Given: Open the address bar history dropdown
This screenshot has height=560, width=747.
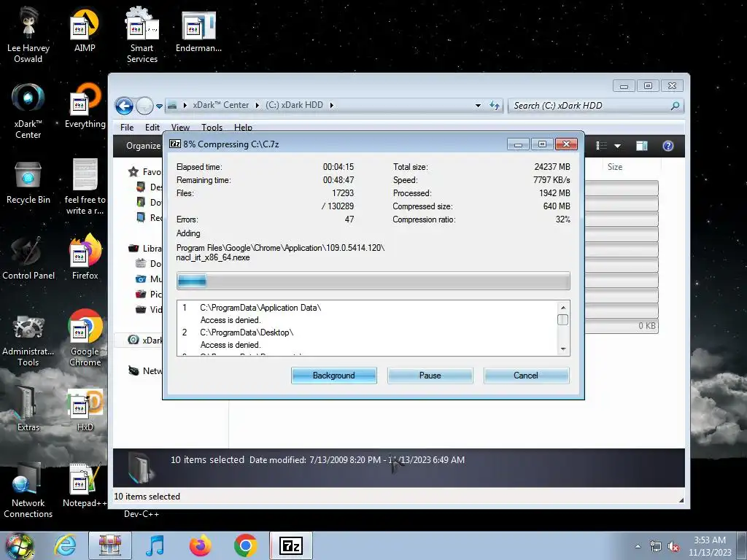Looking at the screenshot, I should click(x=478, y=105).
